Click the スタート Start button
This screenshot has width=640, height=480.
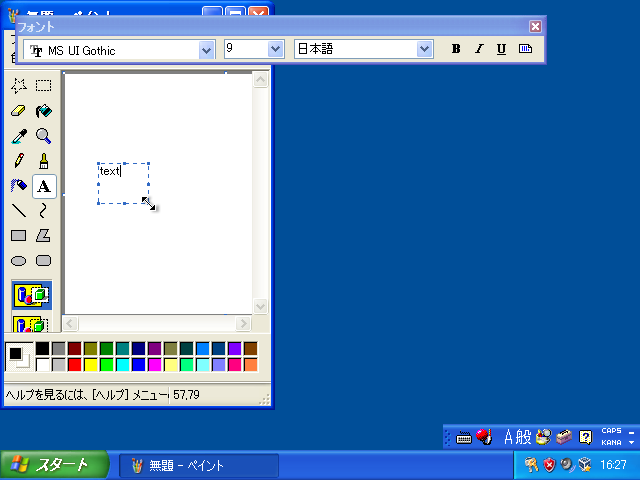[46, 465]
